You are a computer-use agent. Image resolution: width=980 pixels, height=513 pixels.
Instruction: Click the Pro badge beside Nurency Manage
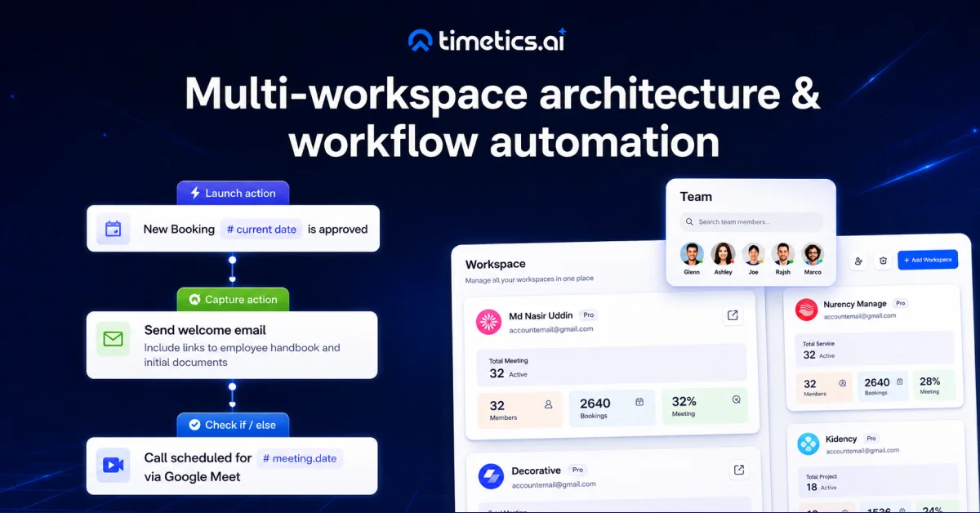coord(900,303)
